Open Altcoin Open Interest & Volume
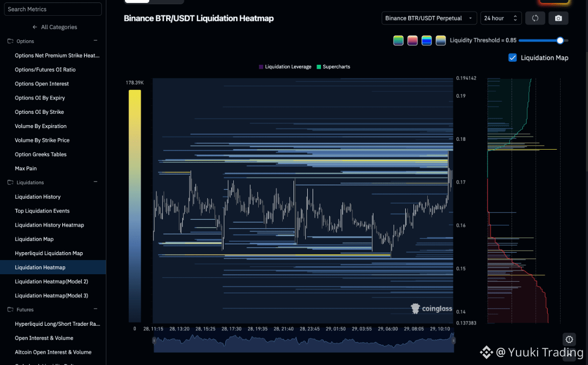The image size is (588, 365). pyautogui.click(x=53, y=352)
